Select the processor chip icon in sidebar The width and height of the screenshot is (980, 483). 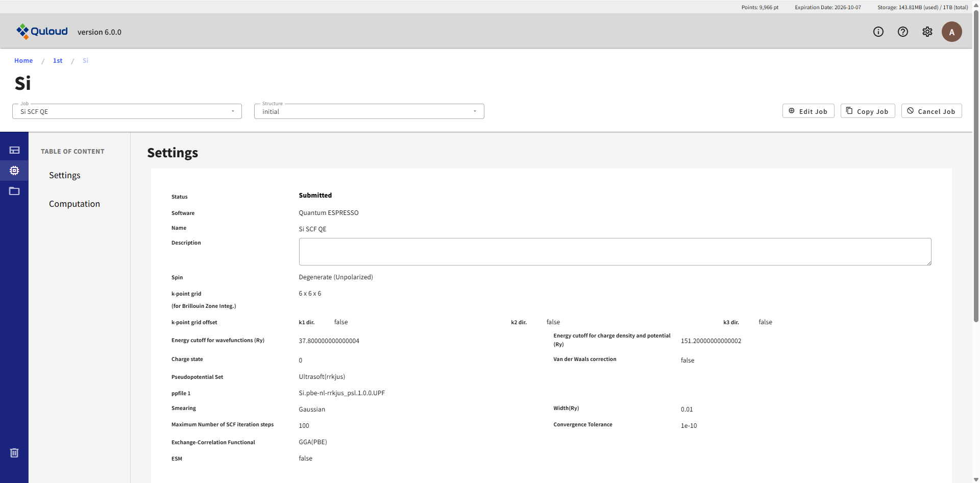click(x=14, y=171)
